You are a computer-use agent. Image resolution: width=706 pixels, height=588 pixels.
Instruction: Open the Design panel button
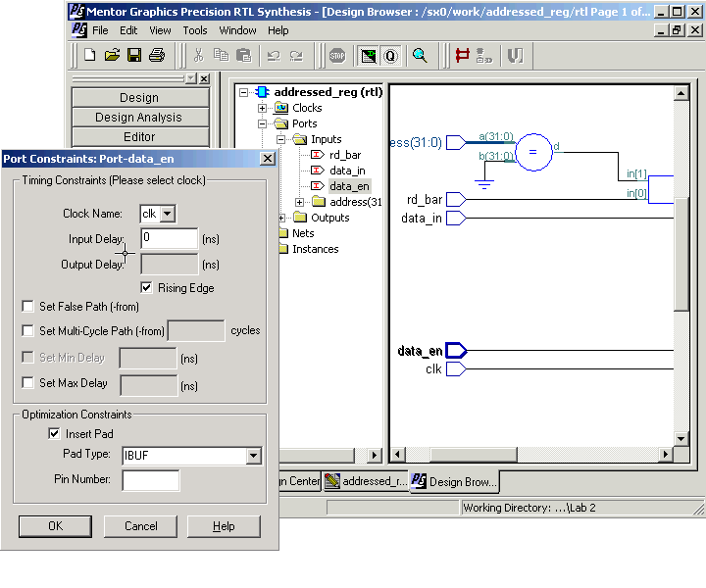tap(140, 98)
